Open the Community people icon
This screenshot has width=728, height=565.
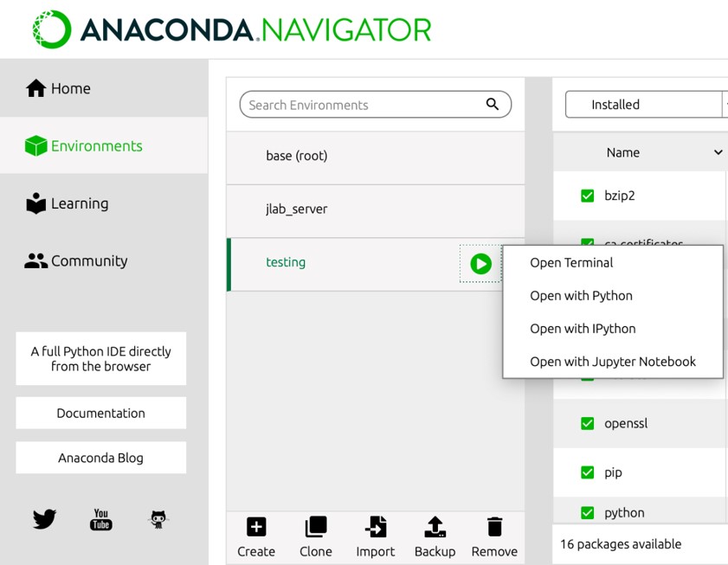(x=35, y=261)
